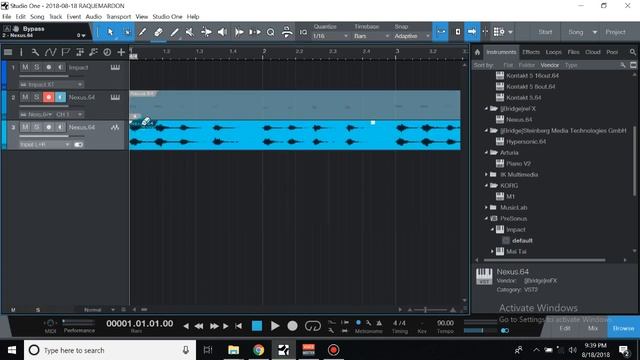
Task: Select the Hypersonic.64 instrument
Action: pyautogui.click(x=526, y=142)
